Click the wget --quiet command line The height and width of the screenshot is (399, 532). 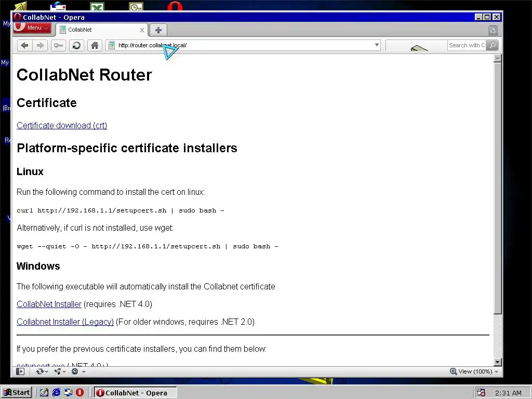(x=147, y=246)
